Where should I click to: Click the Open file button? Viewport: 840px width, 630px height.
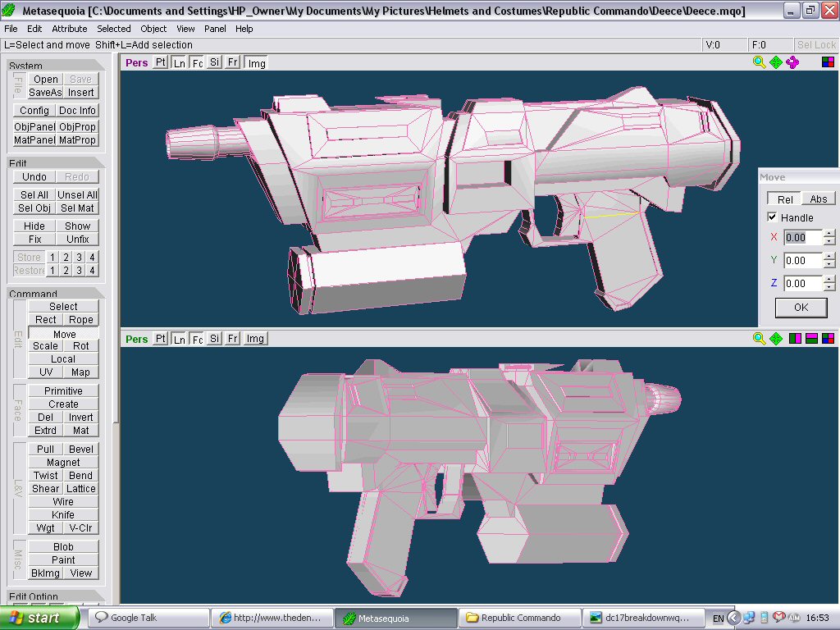click(x=46, y=80)
